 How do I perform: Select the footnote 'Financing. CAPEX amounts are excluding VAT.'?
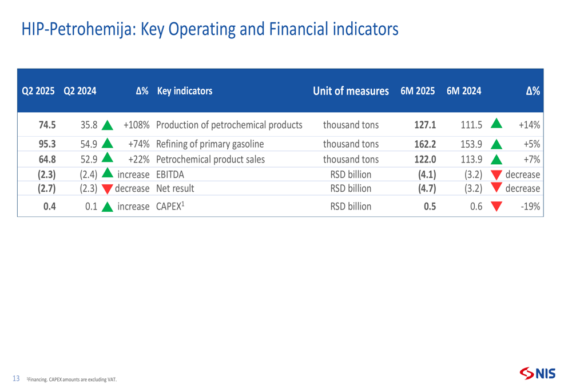[x=72, y=379]
